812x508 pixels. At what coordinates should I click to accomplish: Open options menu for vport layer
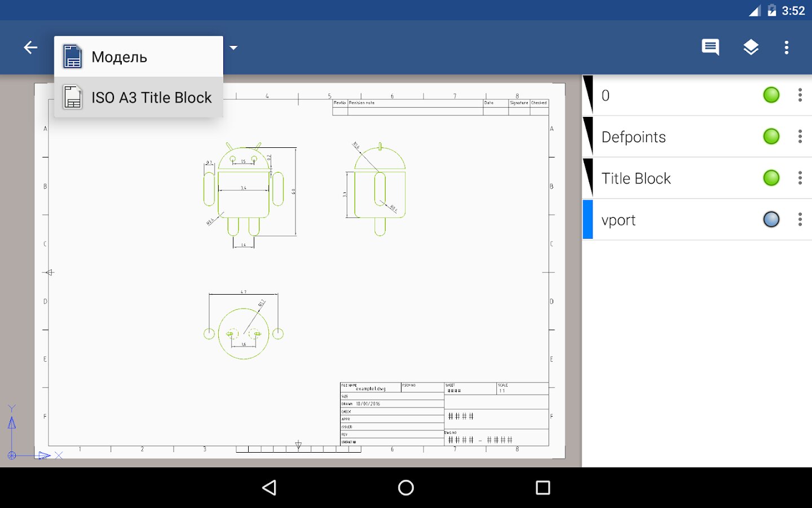tap(800, 219)
